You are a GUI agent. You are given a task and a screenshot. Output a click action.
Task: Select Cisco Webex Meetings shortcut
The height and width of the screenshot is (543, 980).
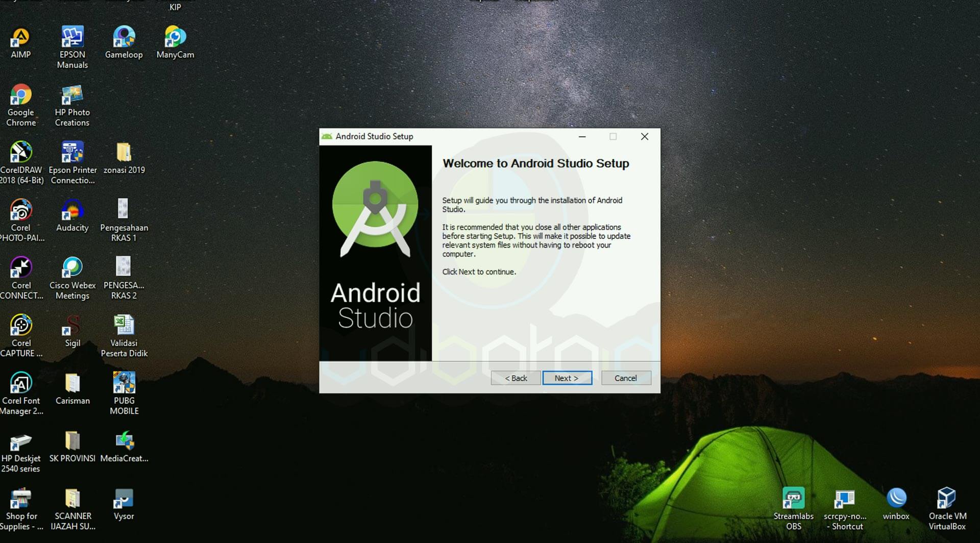click(x=72, y=278)
